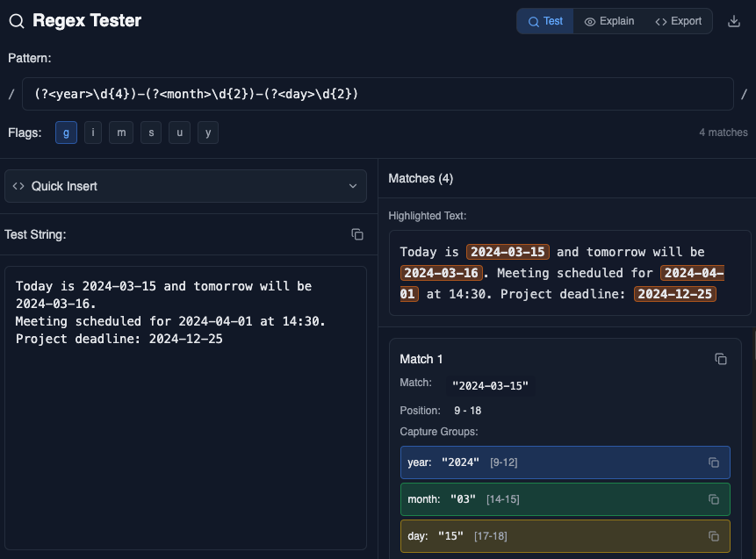
Task: Enable the u unicode flag
Action: (179, 133)
